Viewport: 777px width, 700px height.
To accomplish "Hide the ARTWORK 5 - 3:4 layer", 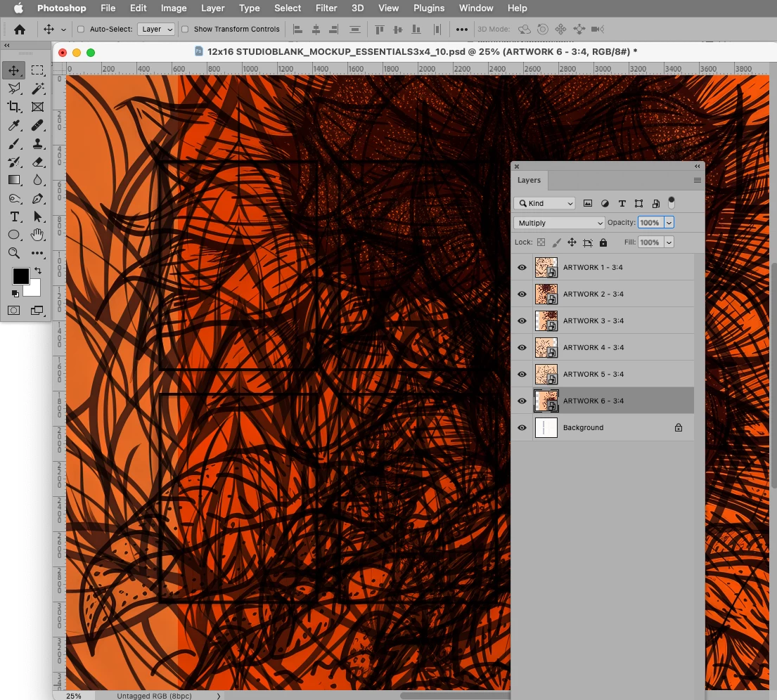I will (x=522, y=375).
